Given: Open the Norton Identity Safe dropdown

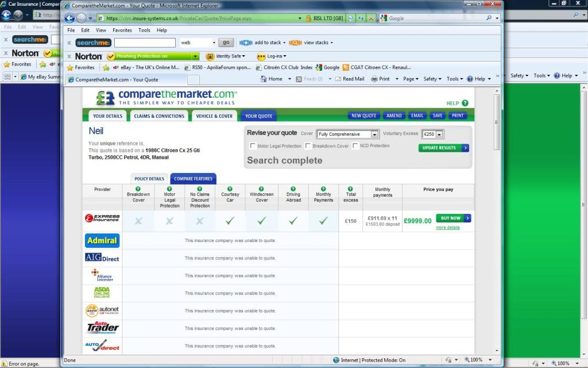Looking at the screenshot, I should click(x=225, y=56).
